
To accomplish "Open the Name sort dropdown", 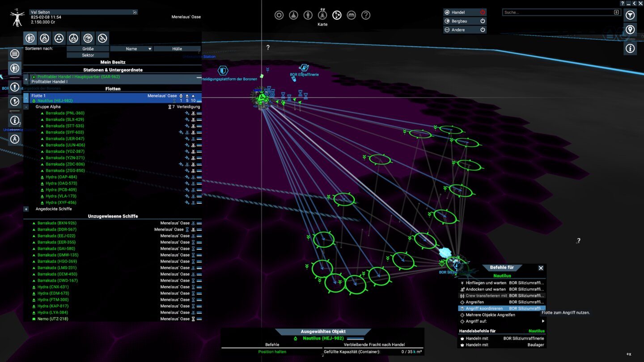I will tap(131, 49).
